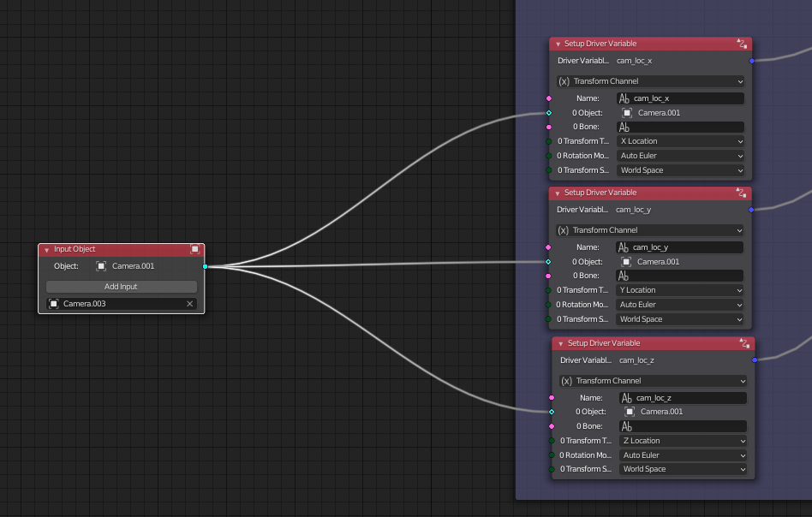The width and height of the screenshot is (812, 517).
Task: Click the Add Input button
Action: tap(121, 287)
